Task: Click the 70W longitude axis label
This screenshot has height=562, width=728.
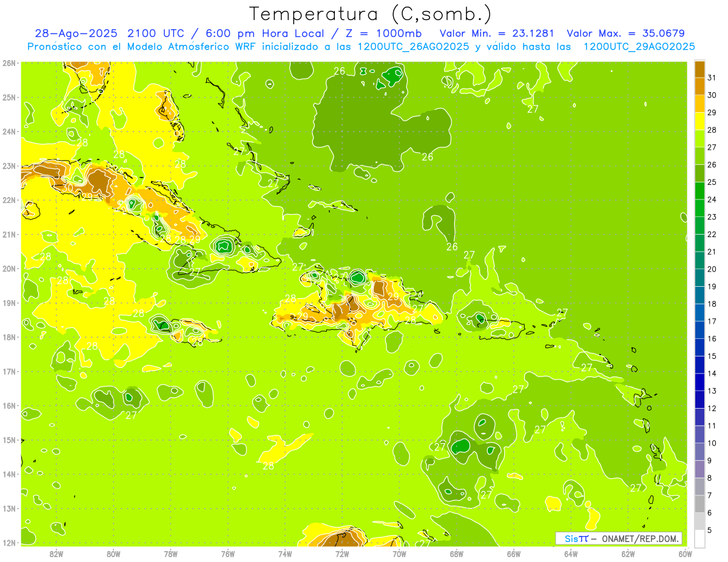Action: [x=399, y=553]
